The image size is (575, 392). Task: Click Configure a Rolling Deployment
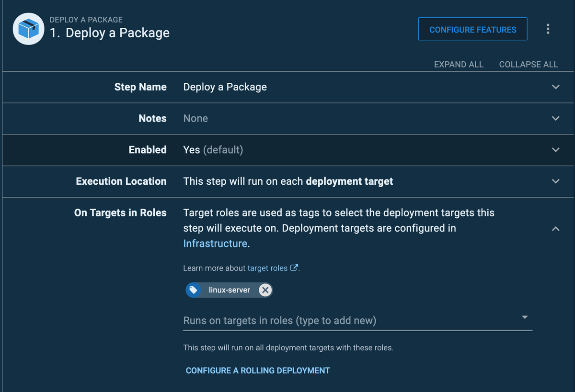pyautogui.click(x=258, y=370)
